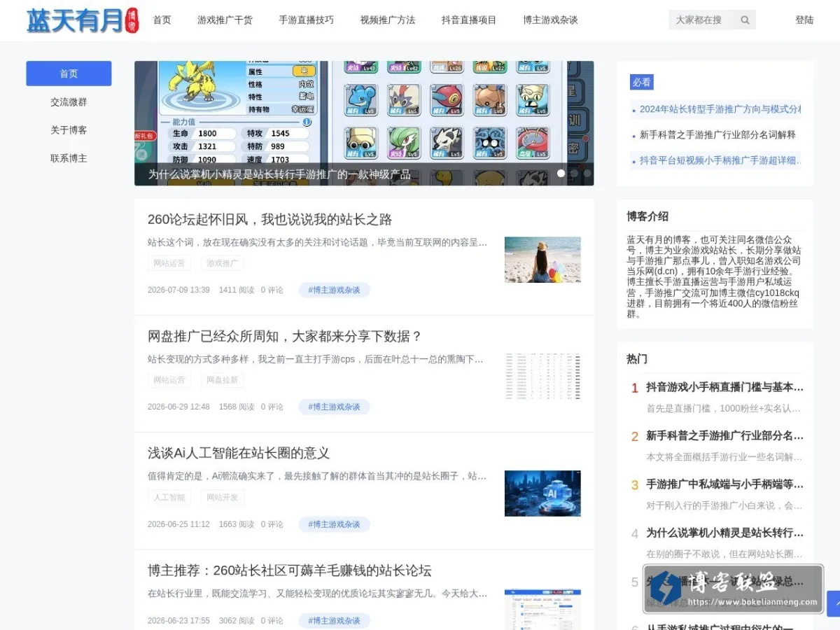Click the blue back-to-top button

point(834,603)
